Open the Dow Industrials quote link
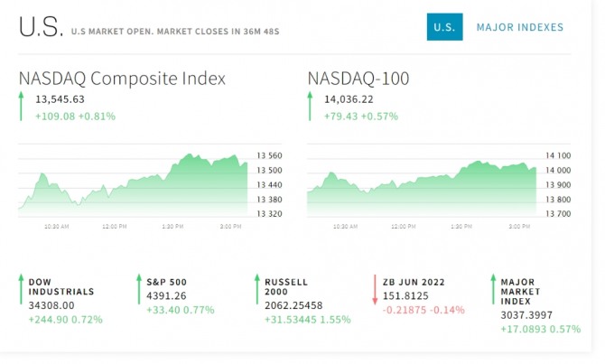 61,286
